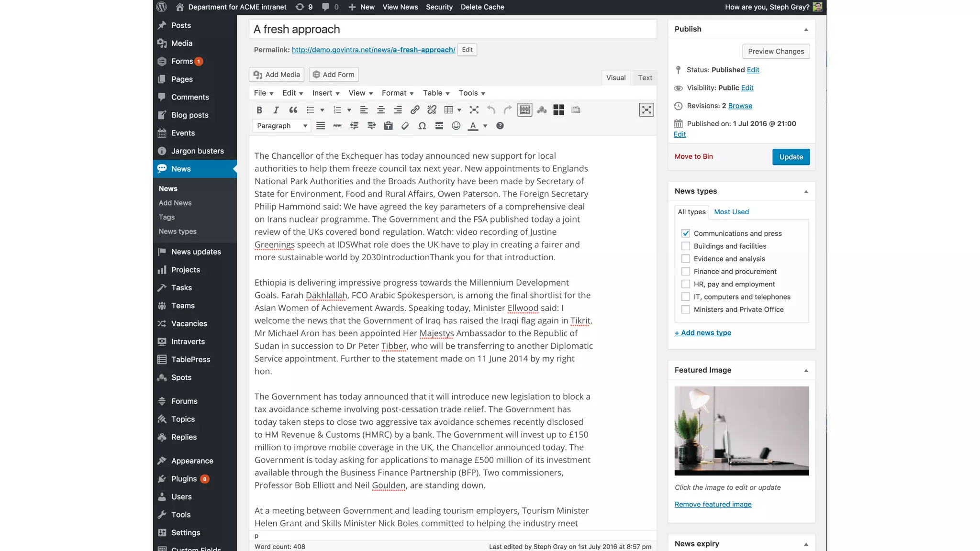Image resolution: width=980 pixels, height=551 pixels.
Task: Insert a special character with omega icon
Action: (422, 126)
